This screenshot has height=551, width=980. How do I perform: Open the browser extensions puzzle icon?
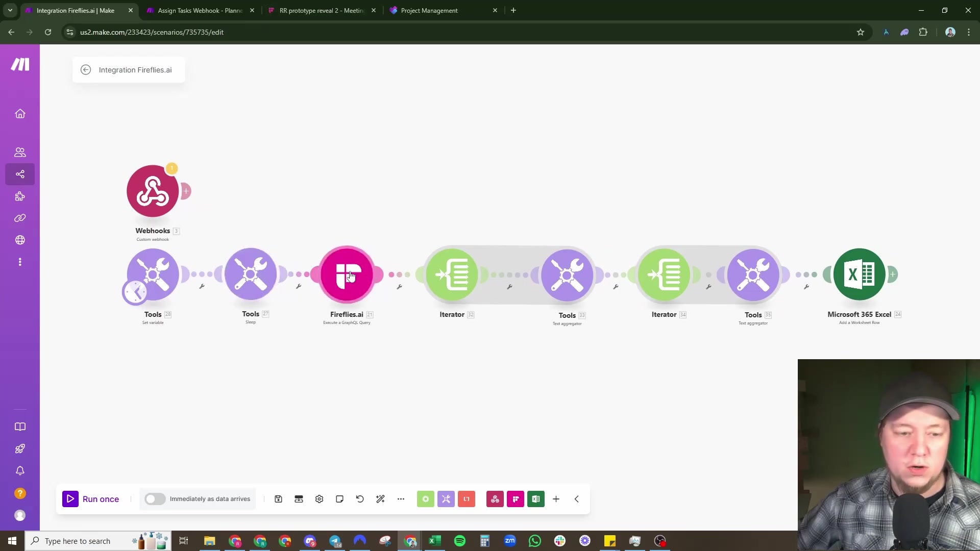923,32
